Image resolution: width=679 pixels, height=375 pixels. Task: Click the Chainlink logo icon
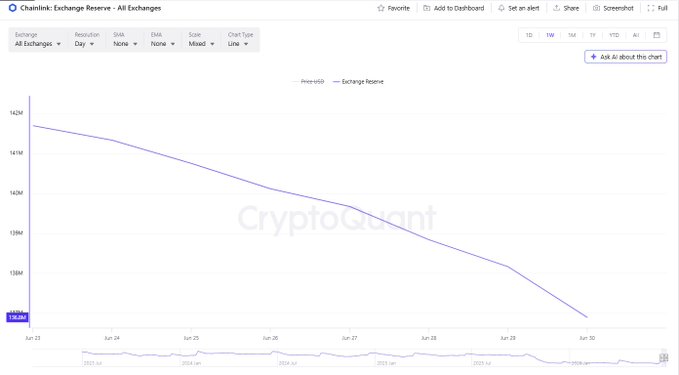coord(13,8)
